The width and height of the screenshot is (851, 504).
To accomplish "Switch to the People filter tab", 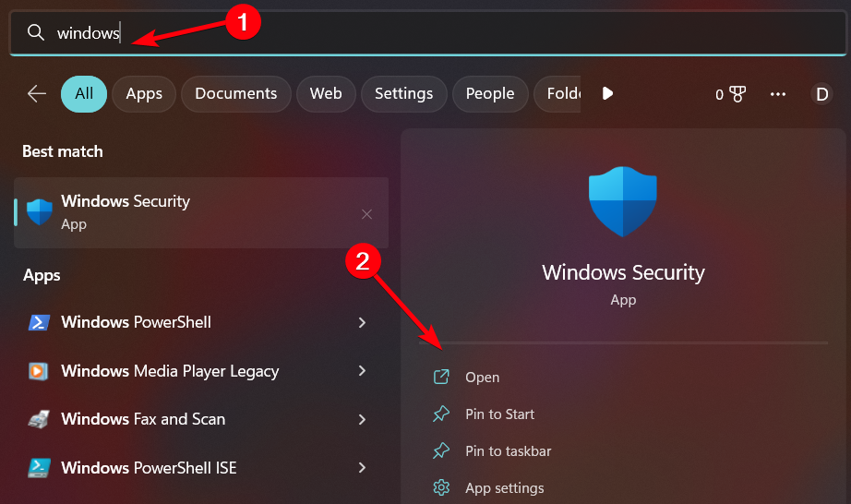I will click(x=490, y=94).
